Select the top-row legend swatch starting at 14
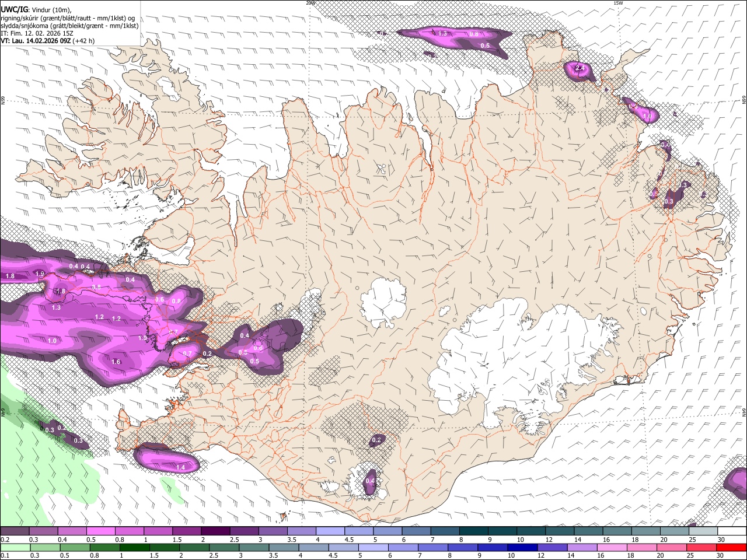 pyautogui.click(x=588, y=531)
